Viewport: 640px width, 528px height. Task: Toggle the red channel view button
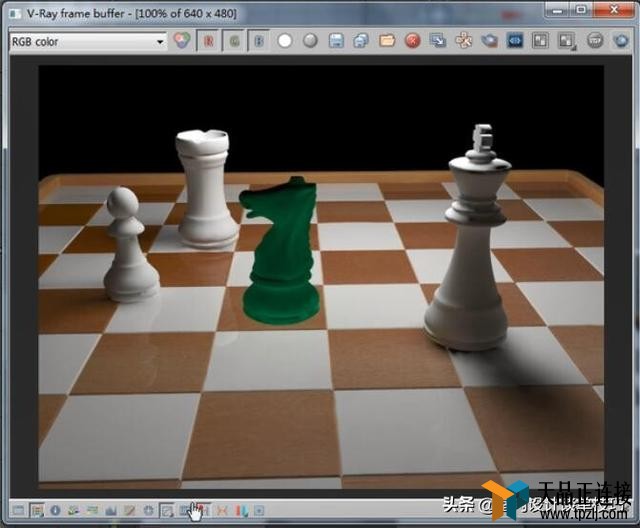point(209,41)
